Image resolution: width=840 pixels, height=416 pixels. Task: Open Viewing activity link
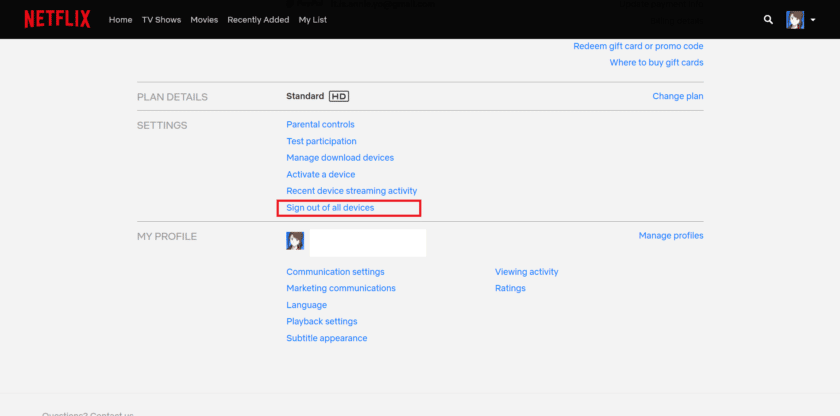coord(526,271)
